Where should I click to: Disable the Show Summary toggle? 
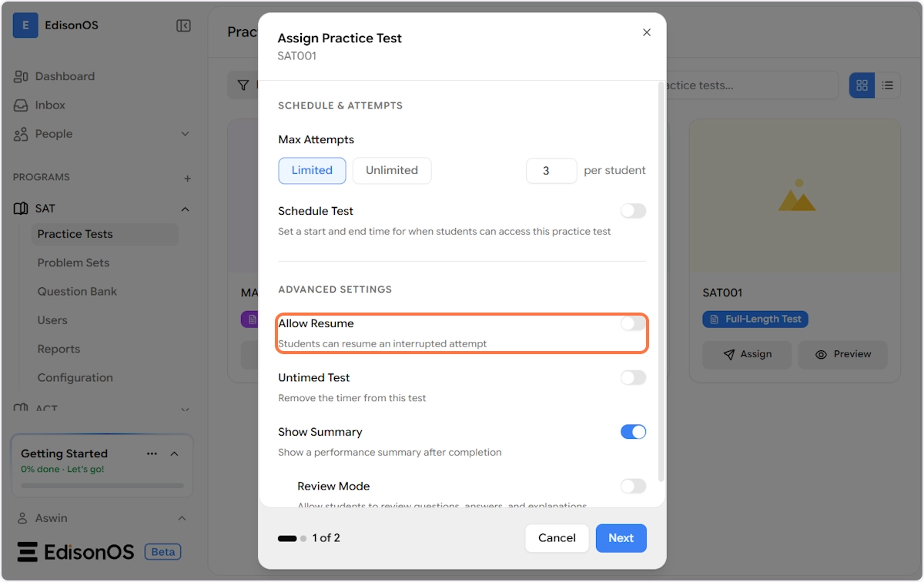pyautogui.click(x=633, y=432)
